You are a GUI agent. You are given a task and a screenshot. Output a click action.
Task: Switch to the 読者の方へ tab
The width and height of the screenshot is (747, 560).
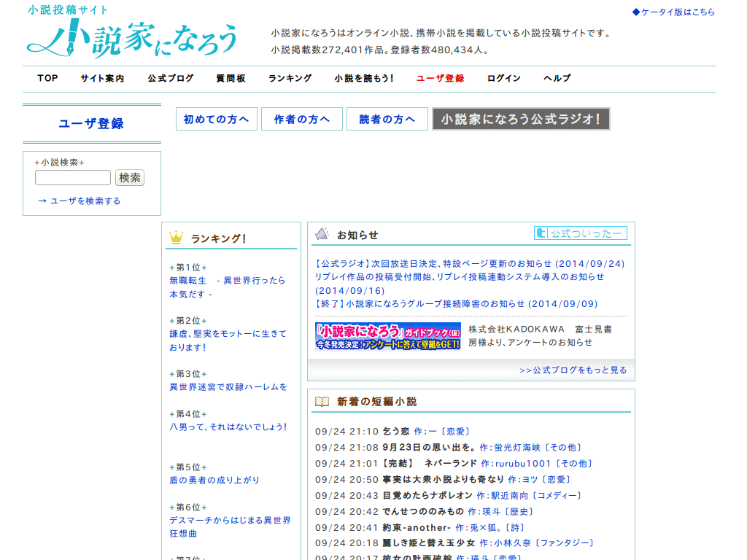point(387,119)
